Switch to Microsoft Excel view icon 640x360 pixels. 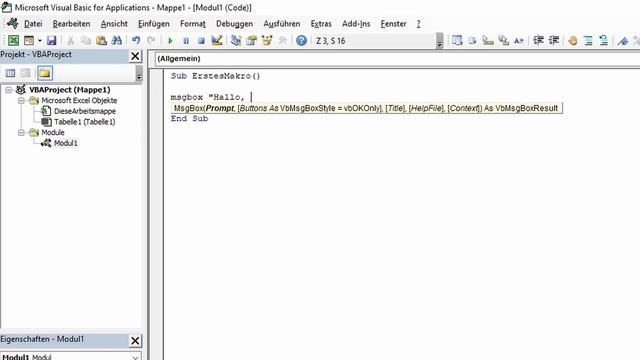[13, 40]
